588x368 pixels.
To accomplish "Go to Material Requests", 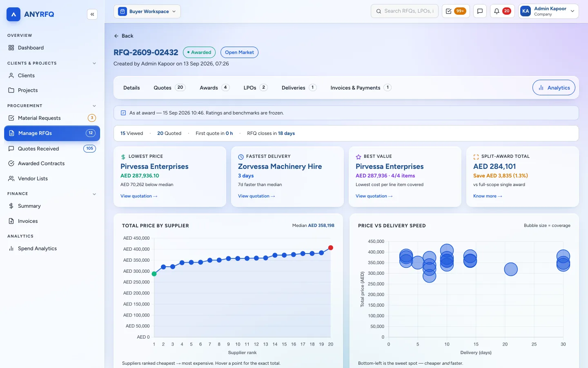I will [52, 118].
